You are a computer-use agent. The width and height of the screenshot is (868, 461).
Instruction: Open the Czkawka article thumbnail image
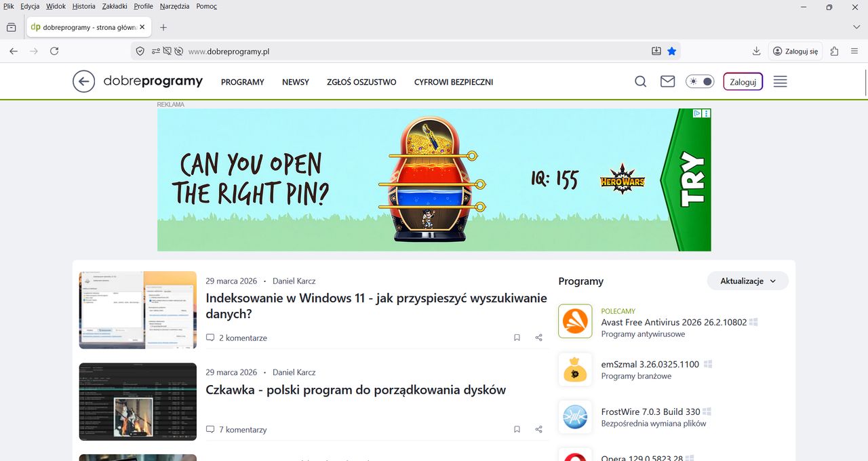(x=138, y=401)
